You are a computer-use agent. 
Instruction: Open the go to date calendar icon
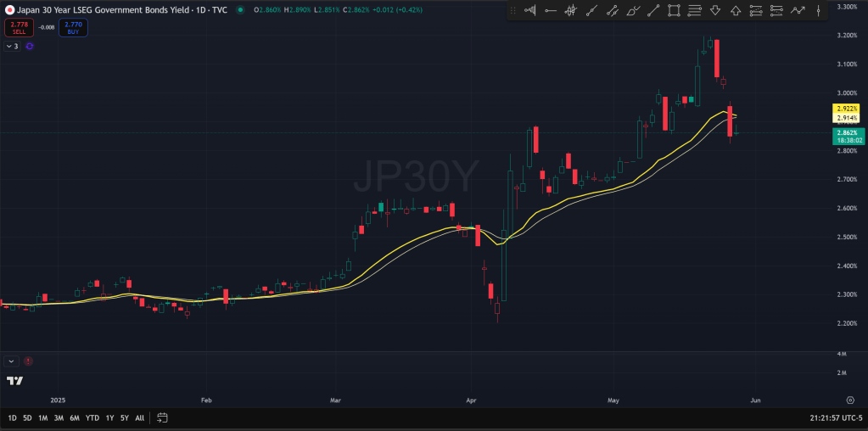[163, 417]
